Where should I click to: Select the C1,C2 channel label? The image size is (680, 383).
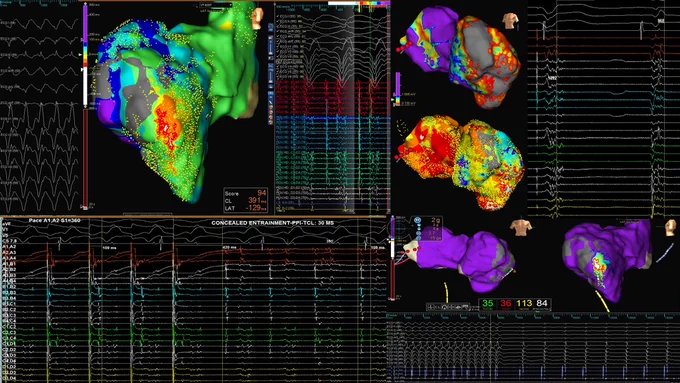click(x=9, y=327)
